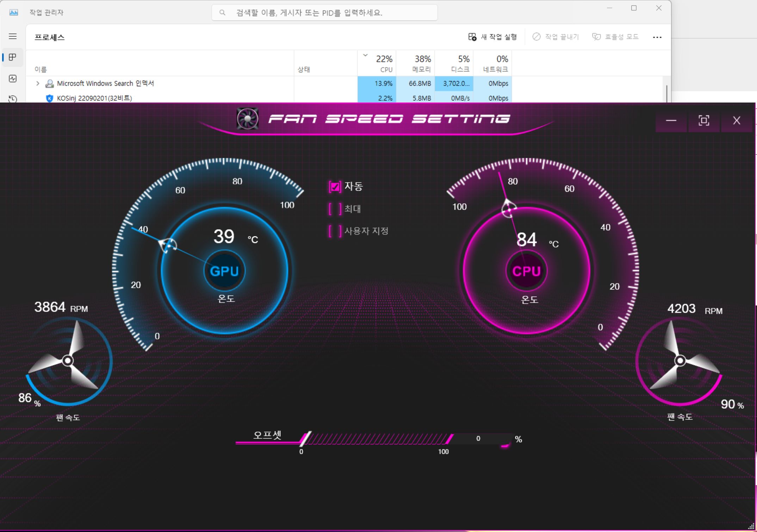This screenshot has height=532, width=757.
Task: Open the Task Manager hamburger navigation menu
Action: (13, 36)
